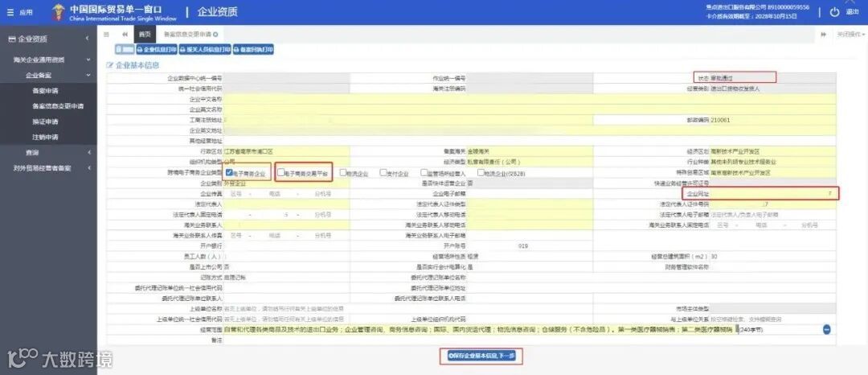Click the 状态 field showing 审批通过
The height and width of the screenshot is (375, 868).
tap(773, 78)
